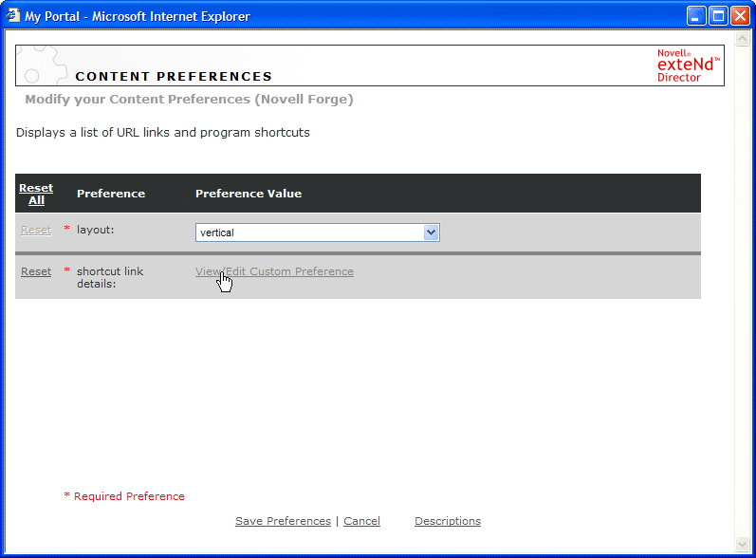Click the Internet Explorer page icon in title bar
The image size is (756, 558).
pos(13,16)
